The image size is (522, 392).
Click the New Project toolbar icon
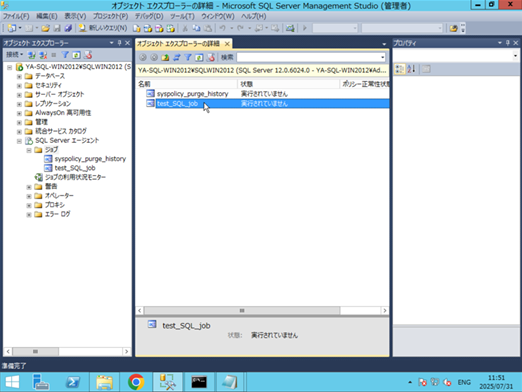click(x=11, y=28)
